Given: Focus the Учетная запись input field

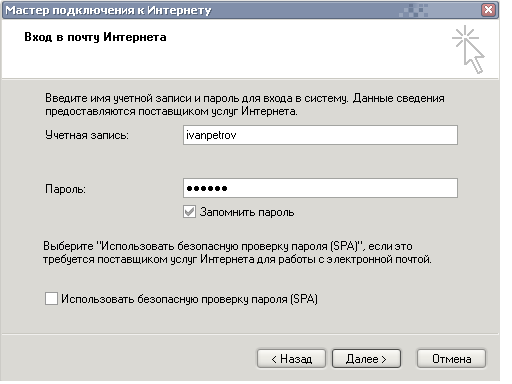Looking at the screenshot, I should click(x=320, y=135).
